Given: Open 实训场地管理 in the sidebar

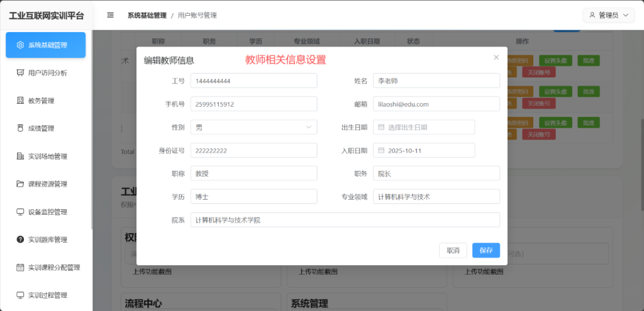Looking at the screenshot, I should (x=47, y=156).
